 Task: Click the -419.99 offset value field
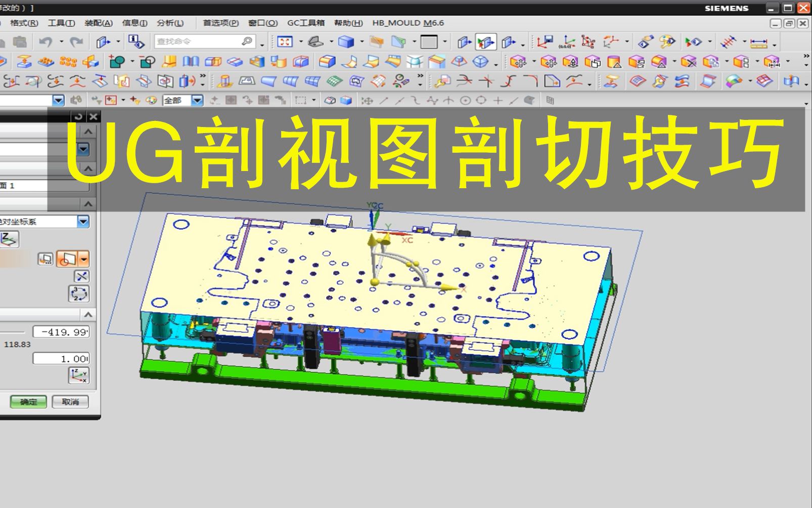click(x=61, y=332)
